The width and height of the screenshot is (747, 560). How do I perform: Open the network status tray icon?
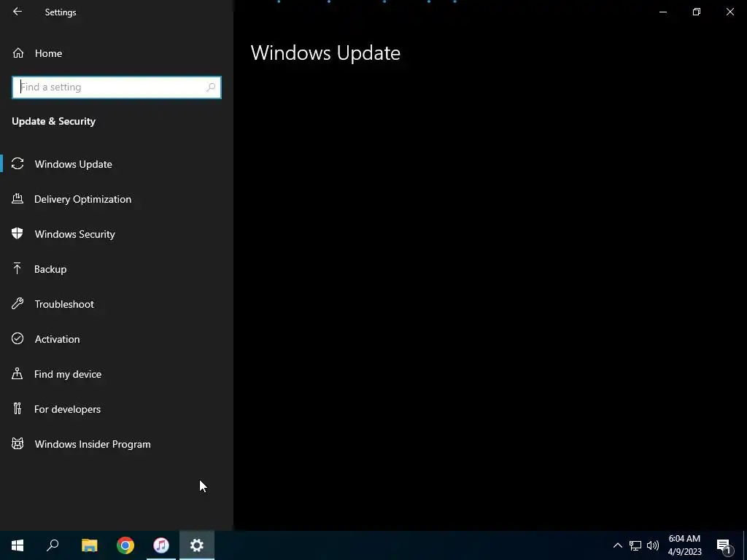click(x=635, y=545)
